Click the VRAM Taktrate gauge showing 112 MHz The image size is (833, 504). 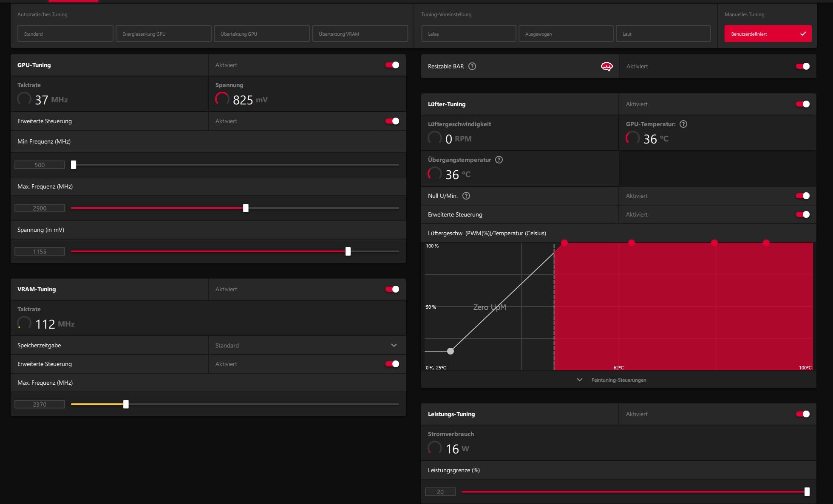pyautogui.click(x=24, y=323)
